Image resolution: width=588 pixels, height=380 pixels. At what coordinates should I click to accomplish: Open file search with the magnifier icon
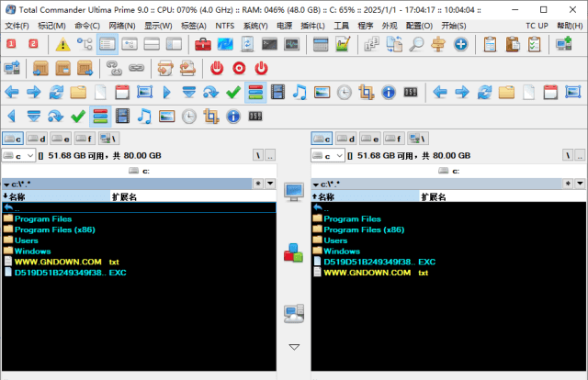coord(416,44)
